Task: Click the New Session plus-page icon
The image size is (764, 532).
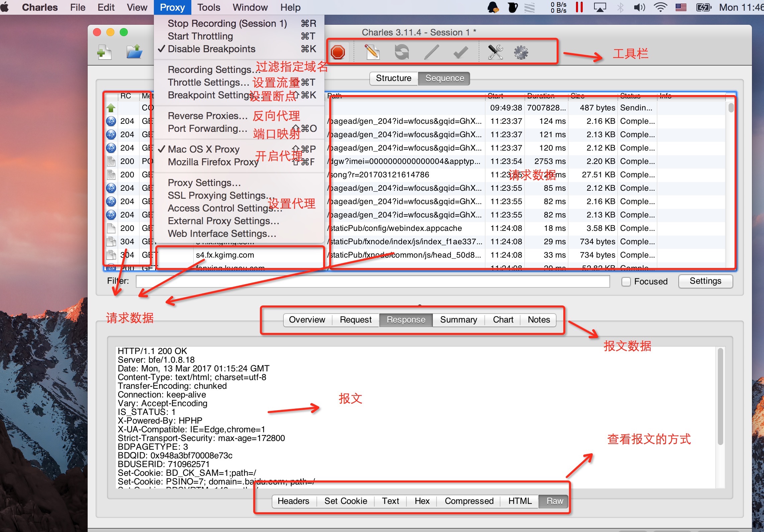Action: [x=104, y=52]
